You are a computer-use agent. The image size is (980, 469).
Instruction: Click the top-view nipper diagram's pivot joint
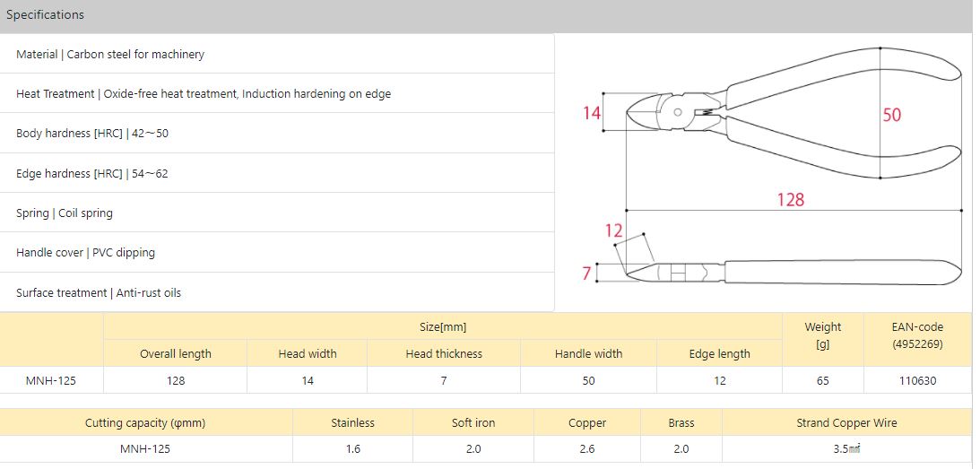(x=678, y=112)
